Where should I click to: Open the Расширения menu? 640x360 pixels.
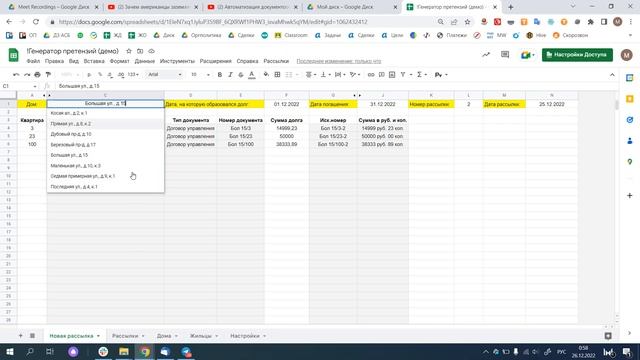point(216,61)
